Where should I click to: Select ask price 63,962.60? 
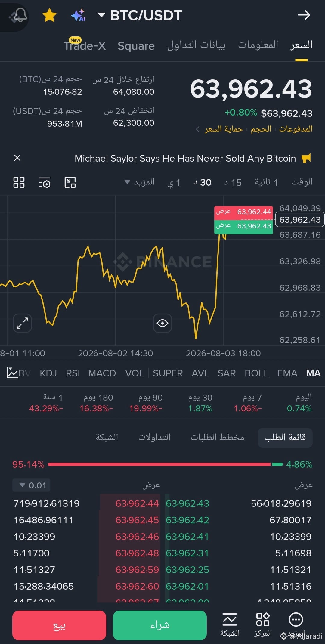[x=137, y=586]
